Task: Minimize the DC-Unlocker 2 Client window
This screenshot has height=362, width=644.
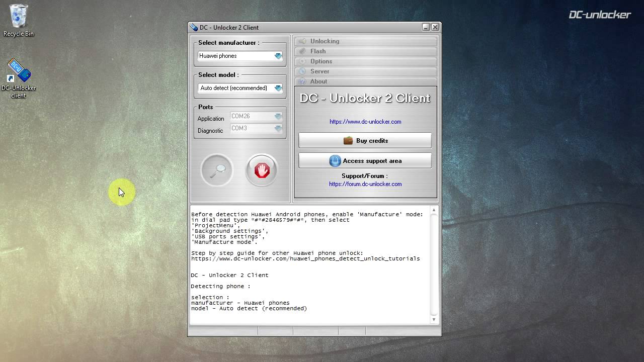Action: click(x=426, y=27)
